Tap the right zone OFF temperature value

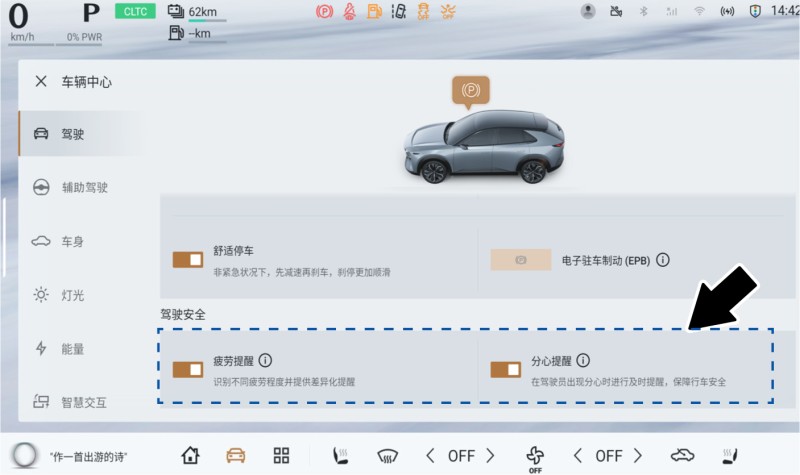pyautogui.click(x=609, y=456)
